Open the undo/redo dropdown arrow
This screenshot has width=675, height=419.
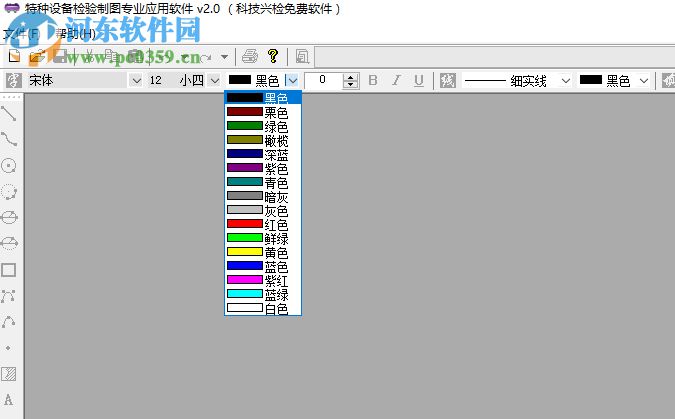click(224, 57)
